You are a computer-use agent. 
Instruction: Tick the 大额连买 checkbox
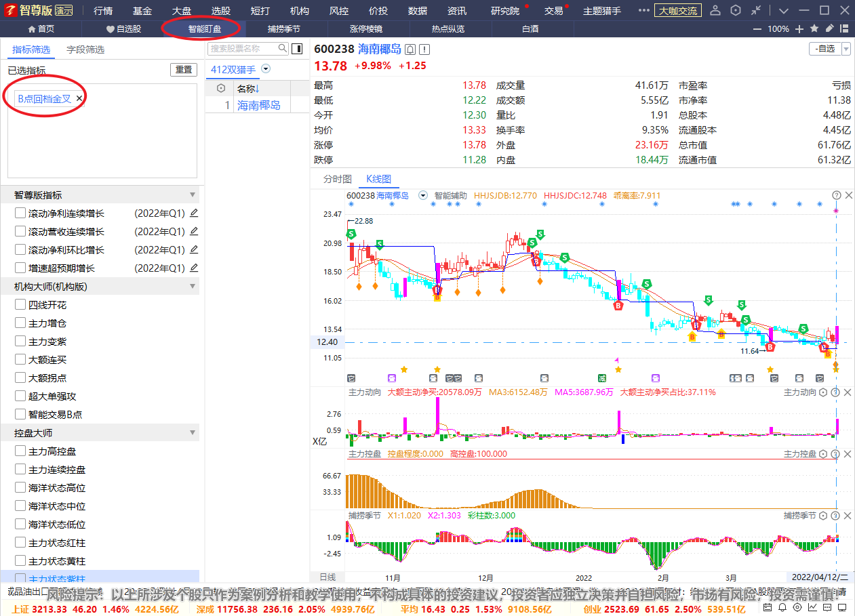[20, 360]
